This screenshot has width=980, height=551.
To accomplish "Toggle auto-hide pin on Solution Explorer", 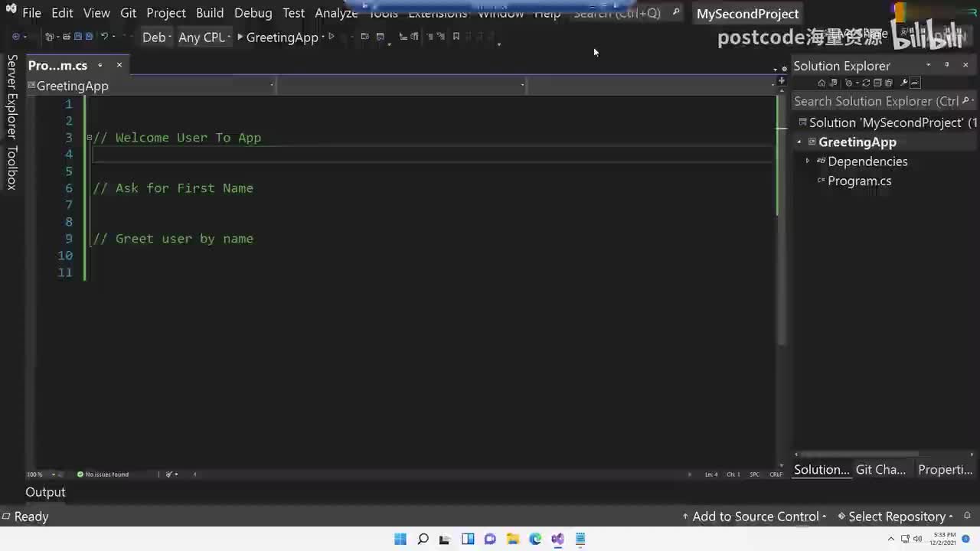I will [947, 65].
